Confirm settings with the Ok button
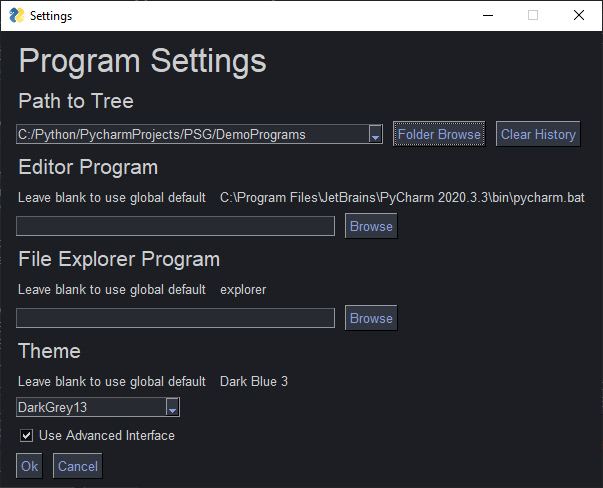The height and width of the screenshot is (488, 603). tap(29, 466)
